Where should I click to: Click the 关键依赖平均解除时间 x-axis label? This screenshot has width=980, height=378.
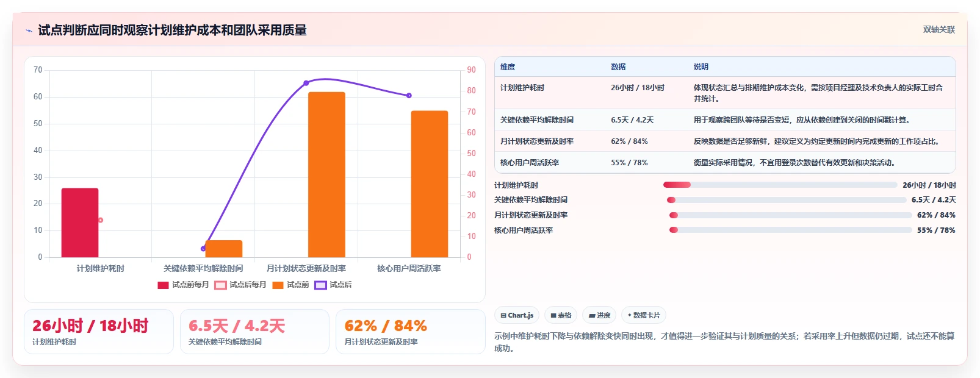click(x=203, y=268)
